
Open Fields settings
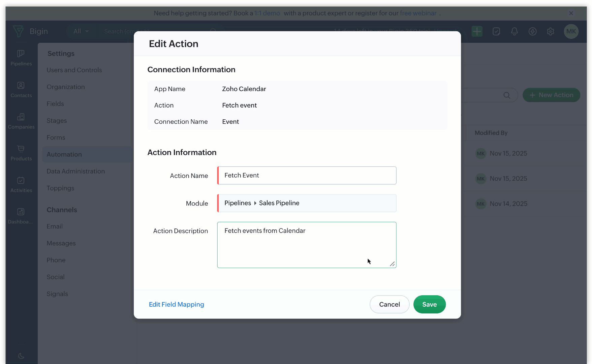[x=55, y=104]
